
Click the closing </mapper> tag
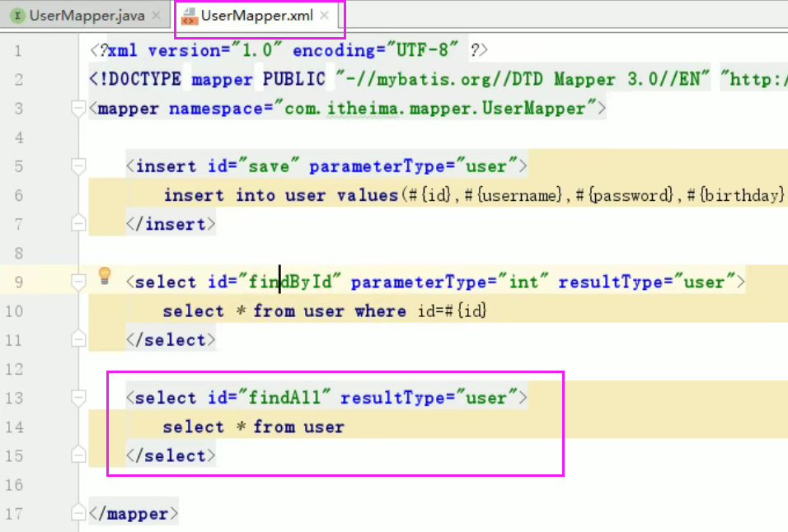pos(134,514)
